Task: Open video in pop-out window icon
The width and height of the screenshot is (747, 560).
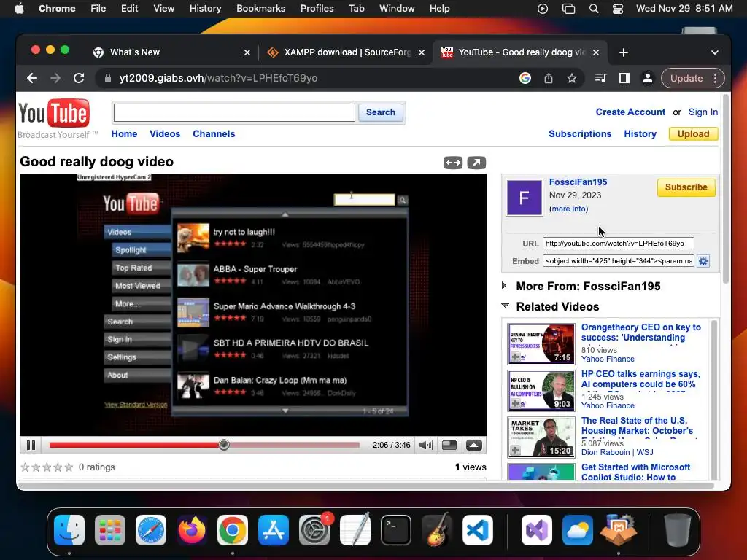Action: (x=476, y=163)
